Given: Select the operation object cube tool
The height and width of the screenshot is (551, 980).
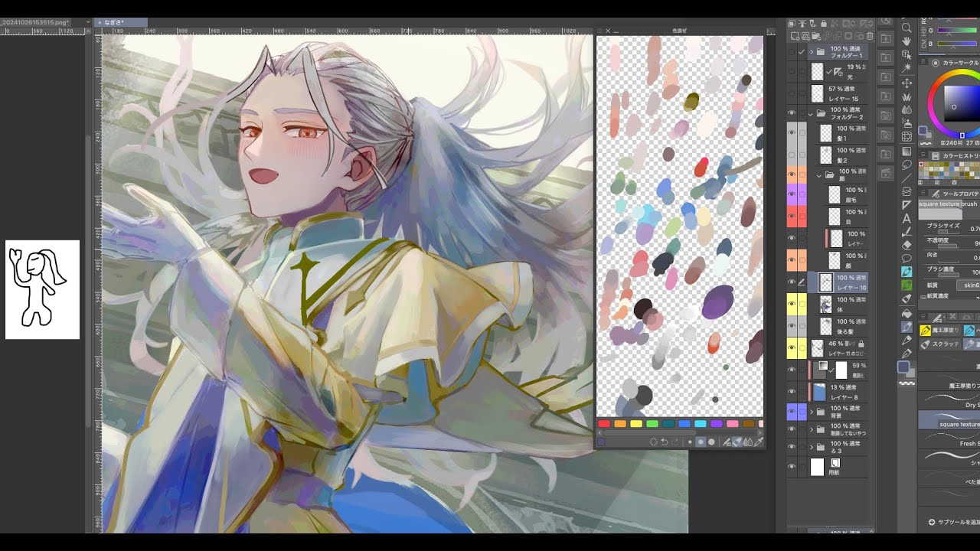Looking at the screenshot, I should click(906, 54).
